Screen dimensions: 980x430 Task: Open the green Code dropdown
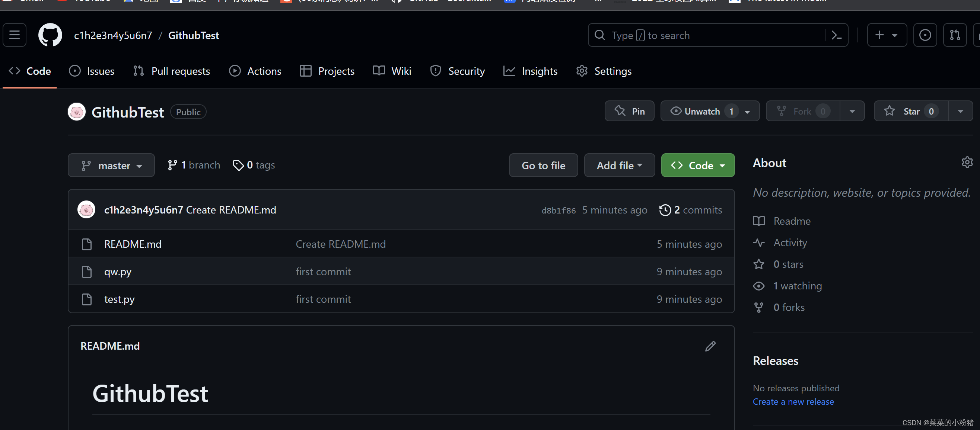tap(697, 166)
